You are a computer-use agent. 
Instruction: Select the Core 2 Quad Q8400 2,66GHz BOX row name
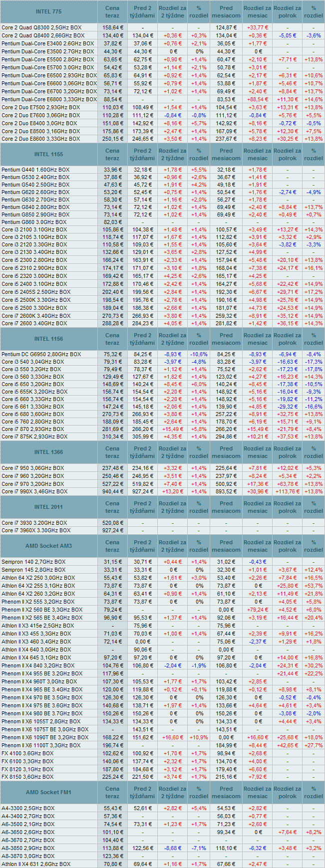[43, 35]
